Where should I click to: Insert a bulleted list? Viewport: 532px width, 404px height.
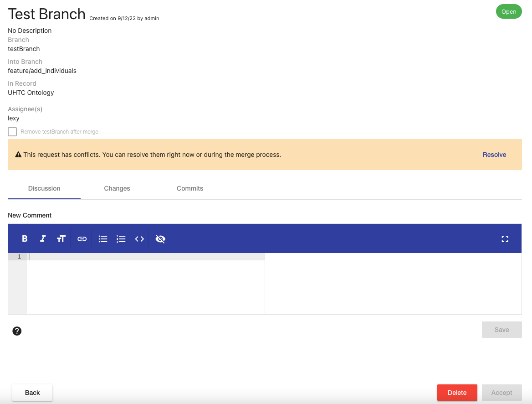(x=103, y=239)
